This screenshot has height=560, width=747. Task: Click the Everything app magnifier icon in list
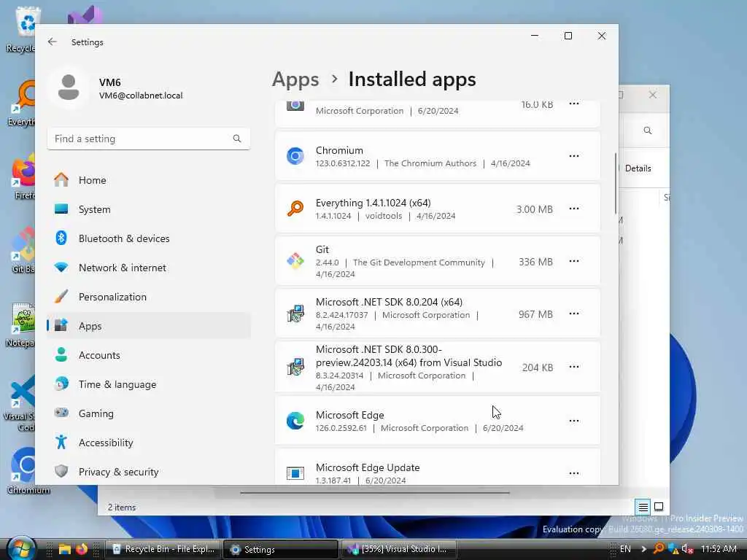click(295, 209)
